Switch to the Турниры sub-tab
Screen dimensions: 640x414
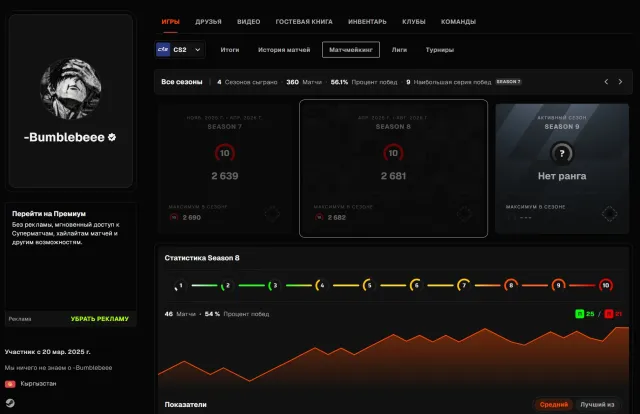(x=440, y=50)
